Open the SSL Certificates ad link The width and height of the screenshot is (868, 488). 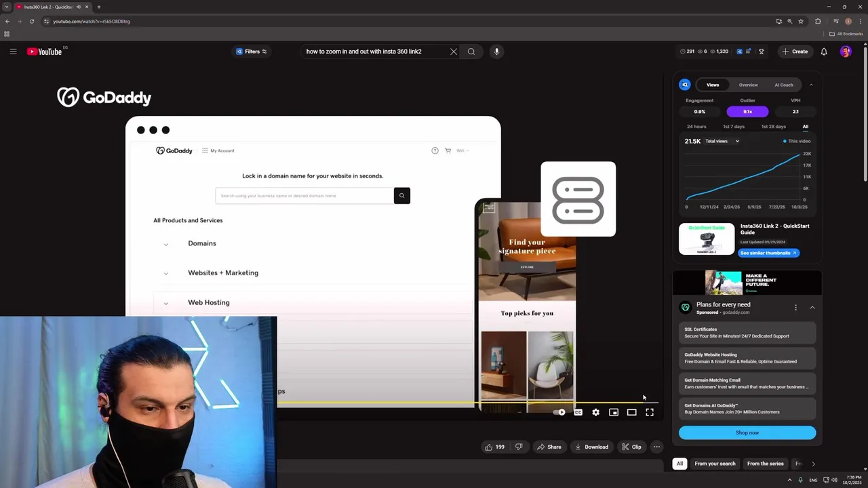click(x=747, y=333)
